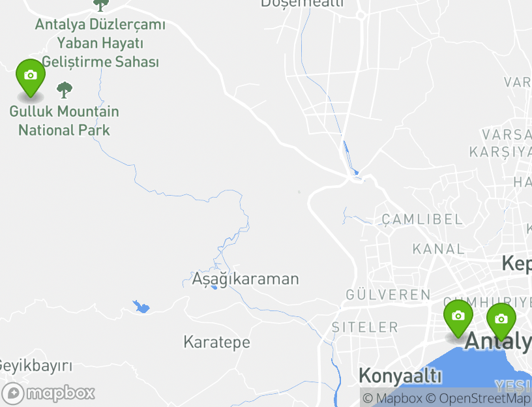The width and height of the screenshot is (532, 407).
Task: Click the left camera pin above Antalya
Action: point(458,319)
